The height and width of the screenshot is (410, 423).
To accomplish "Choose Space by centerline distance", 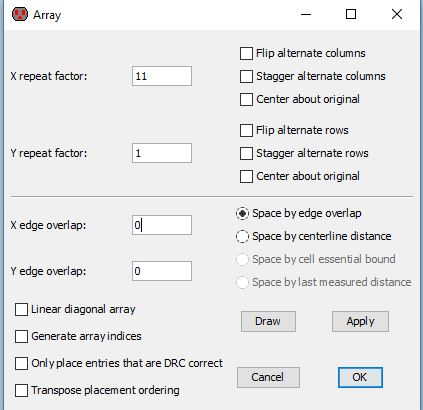I will coord(242,236).
